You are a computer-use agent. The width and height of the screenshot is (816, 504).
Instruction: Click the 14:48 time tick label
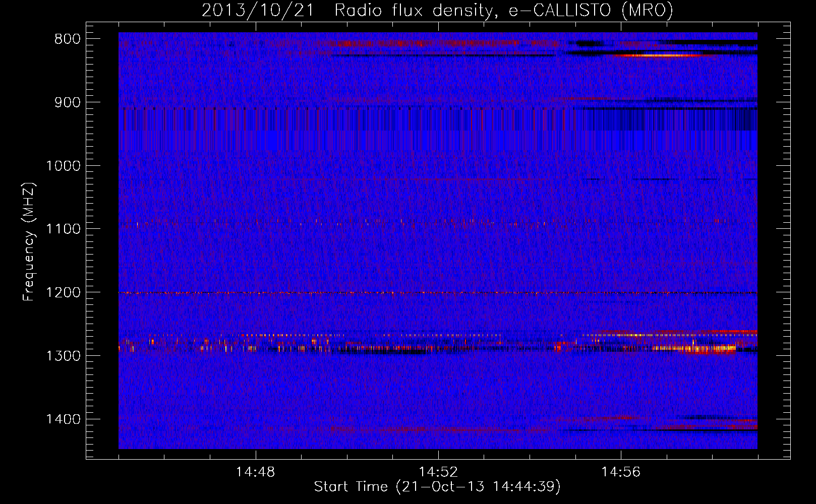[256, 472]
